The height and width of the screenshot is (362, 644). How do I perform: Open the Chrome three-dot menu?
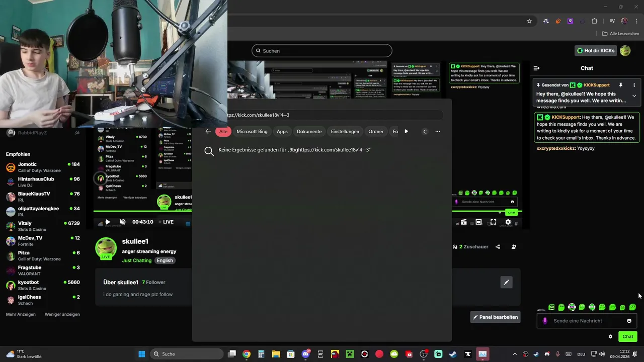pyautogui.click(x=636, y=21)
